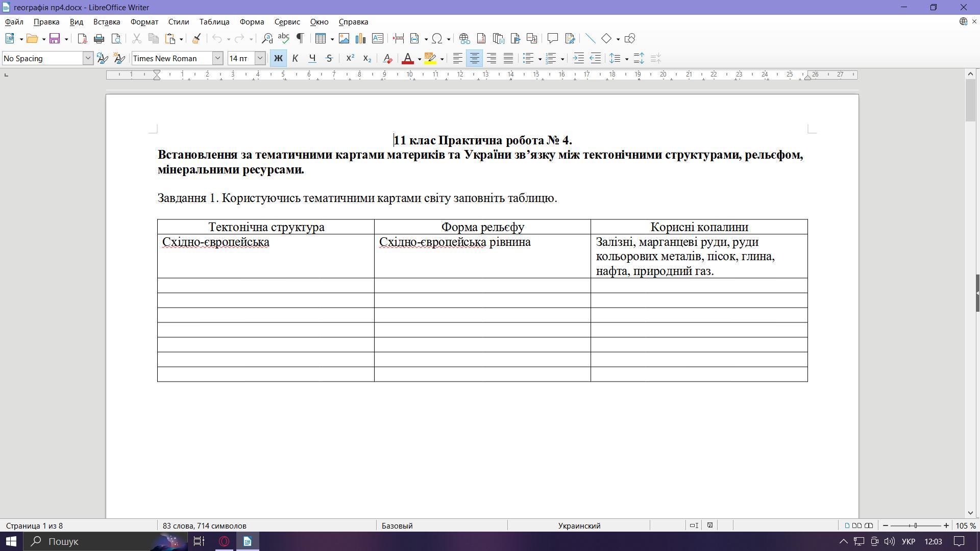
Task: Click the Print icon in toolbar
Action: pos(99,39)
